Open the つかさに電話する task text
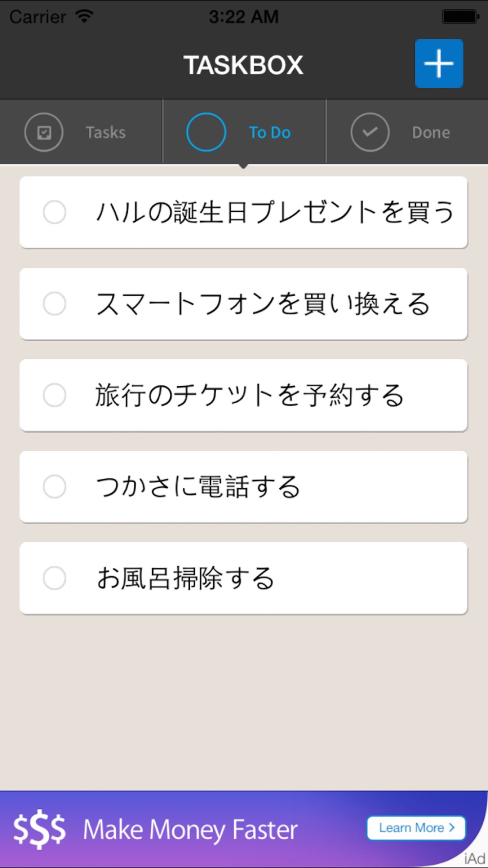The width and height of the screenshot is (488, 868). coord(198,487)
